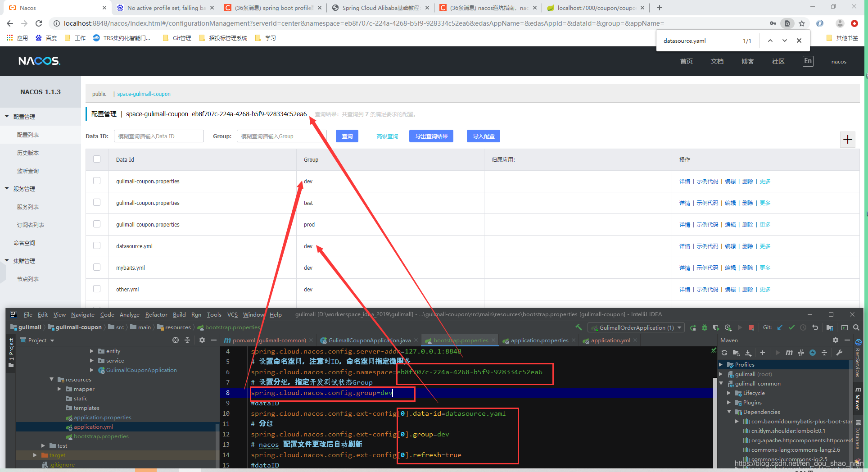Toggle the select-all checkbox in table header
This screenshot has width=868, height=472.
pyautogui.click(x=97, y=159)
